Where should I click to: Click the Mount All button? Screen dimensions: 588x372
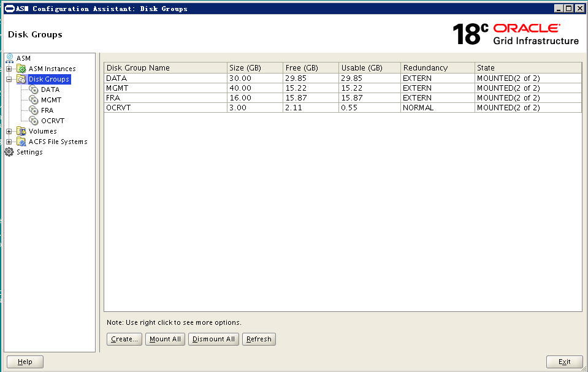(165, 339)
